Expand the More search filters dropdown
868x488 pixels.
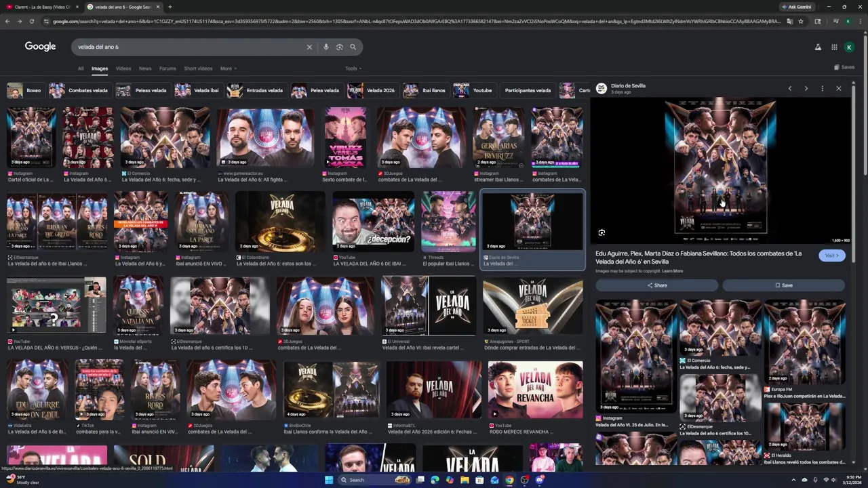pos(228,68)
